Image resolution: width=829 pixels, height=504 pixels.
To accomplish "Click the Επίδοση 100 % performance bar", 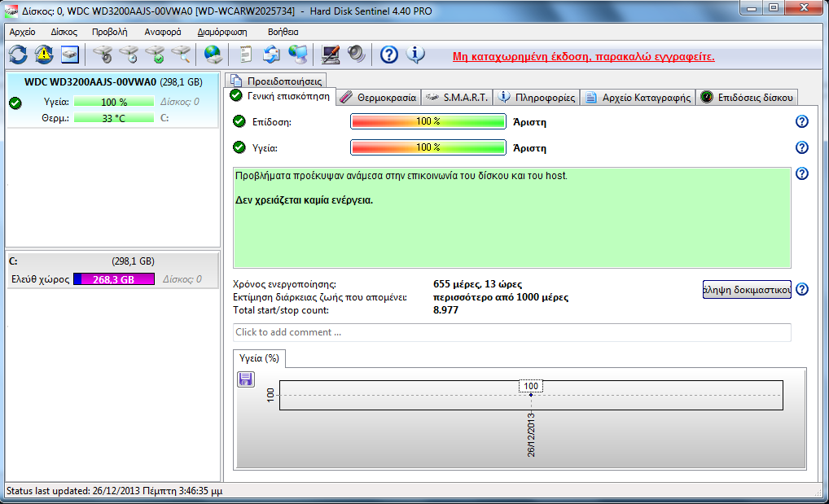I will tap(428, 121).
